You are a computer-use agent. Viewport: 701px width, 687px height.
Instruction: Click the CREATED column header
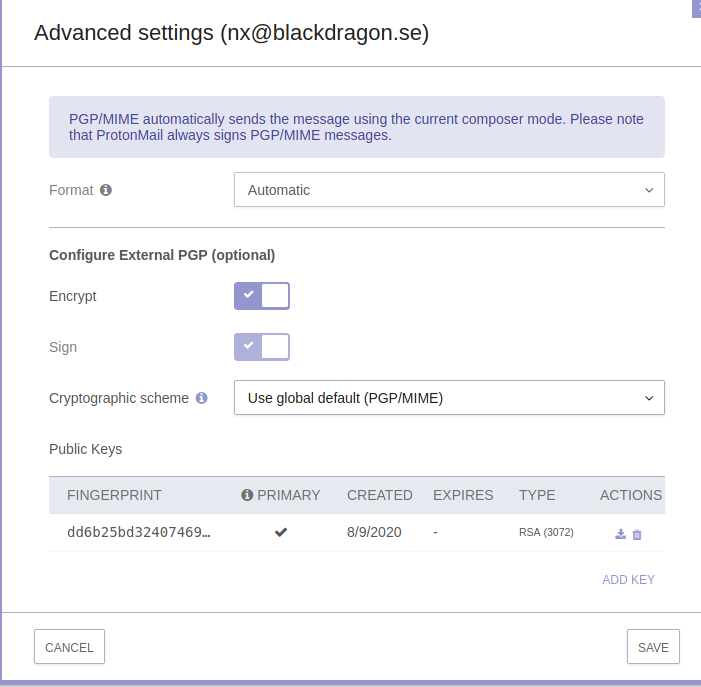380,495
